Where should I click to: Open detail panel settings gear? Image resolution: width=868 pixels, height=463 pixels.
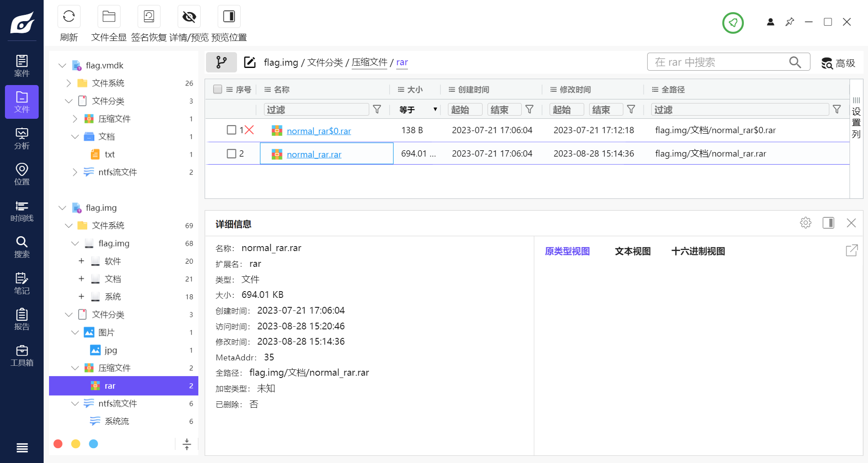pyautogui.click(x=805, y=222)
